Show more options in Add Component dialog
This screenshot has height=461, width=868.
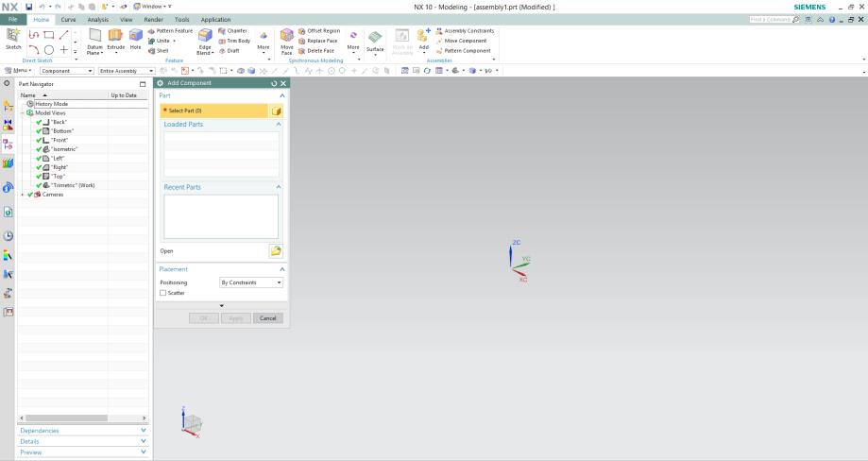[221, 306]
